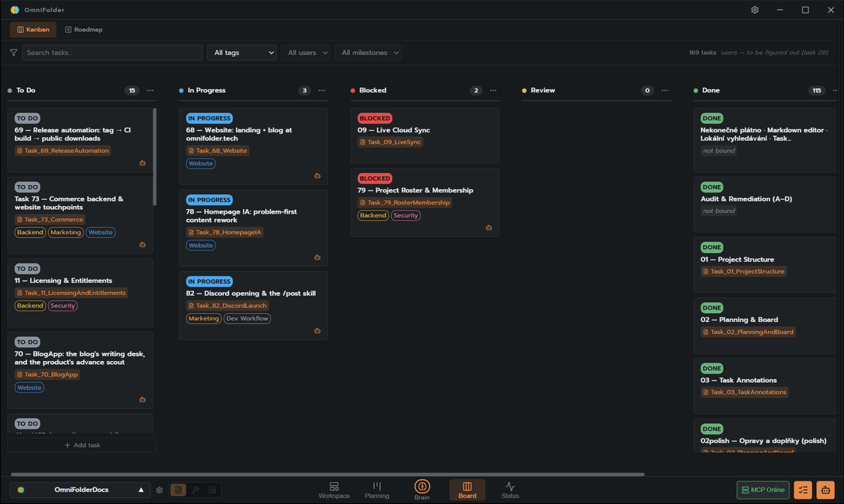Screen dimensions: 844x504
Task: Open the orange robot assistant button at bottom right
Action: coord(825,490)
